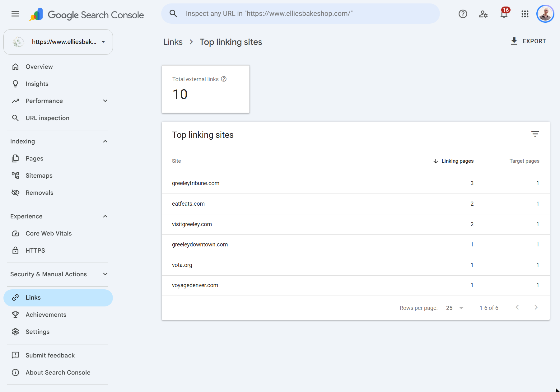The image size is (560, 392).
Task: Open Sitemaps in the sidebar
Action: [58, 175]
